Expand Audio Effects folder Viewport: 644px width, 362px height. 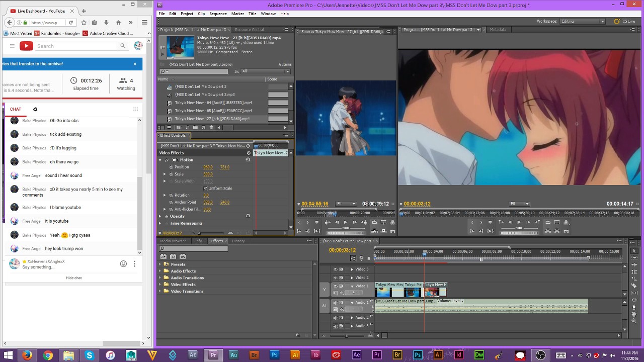pyautogui.click(x=160, y=271)
